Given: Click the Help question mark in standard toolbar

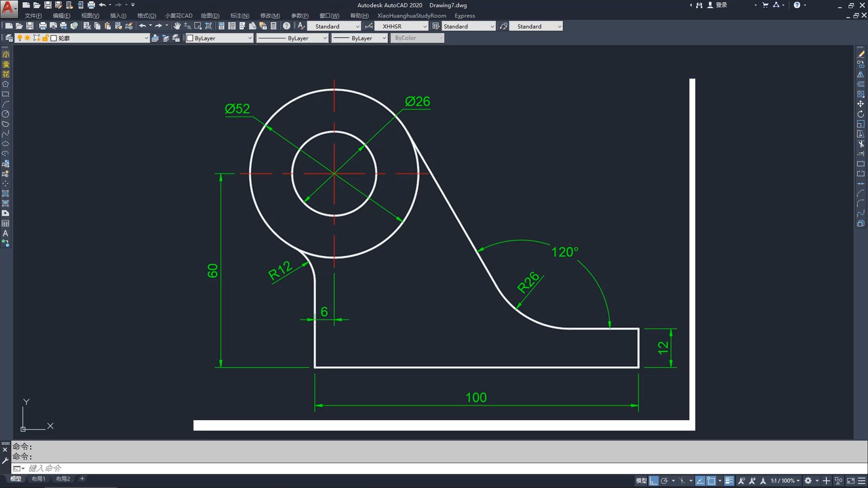Looking at the screenshot, I should (287, 26).
